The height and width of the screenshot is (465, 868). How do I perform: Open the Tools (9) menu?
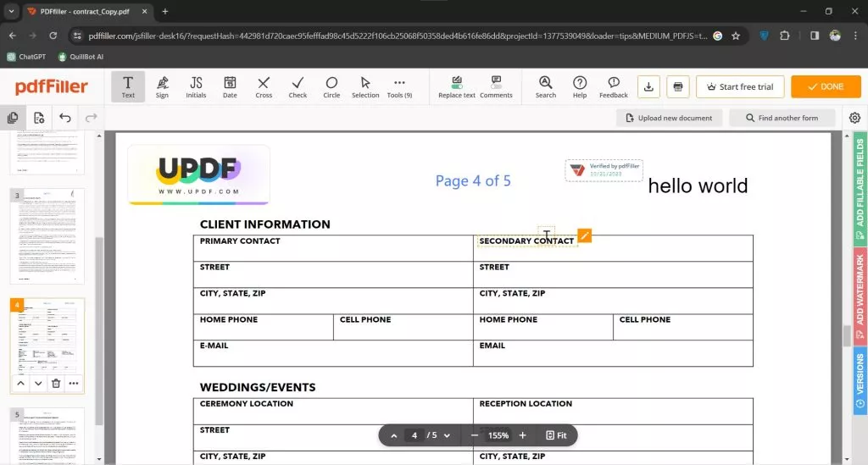tap(400, 86)
